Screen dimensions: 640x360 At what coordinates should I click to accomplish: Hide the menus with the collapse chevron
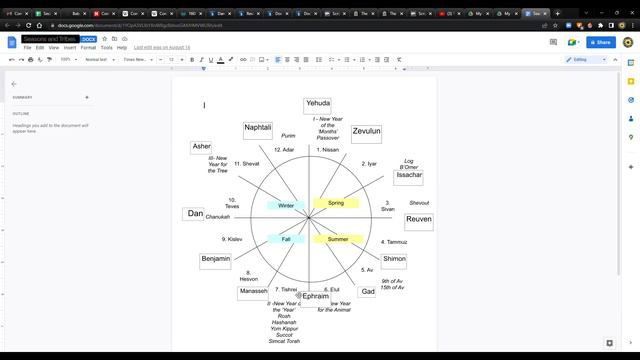(x=615, y=60)
